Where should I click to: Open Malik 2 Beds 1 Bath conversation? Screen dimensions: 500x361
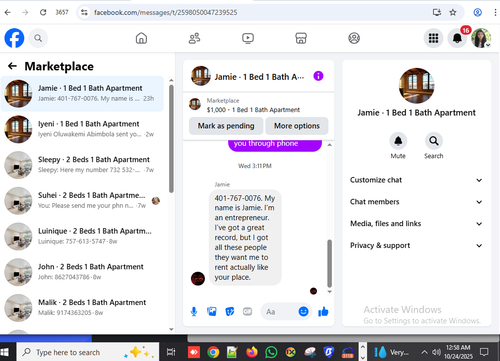coord(82,307)
